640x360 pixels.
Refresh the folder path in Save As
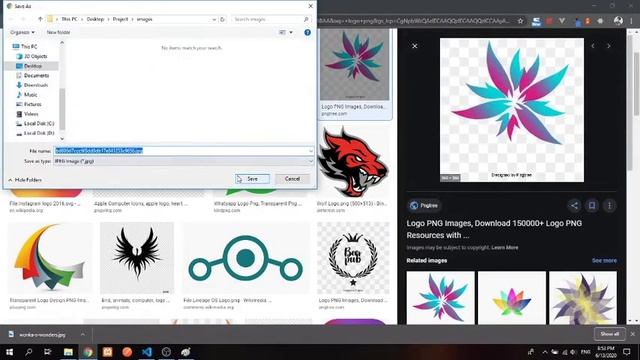click(x=222, y=19)
